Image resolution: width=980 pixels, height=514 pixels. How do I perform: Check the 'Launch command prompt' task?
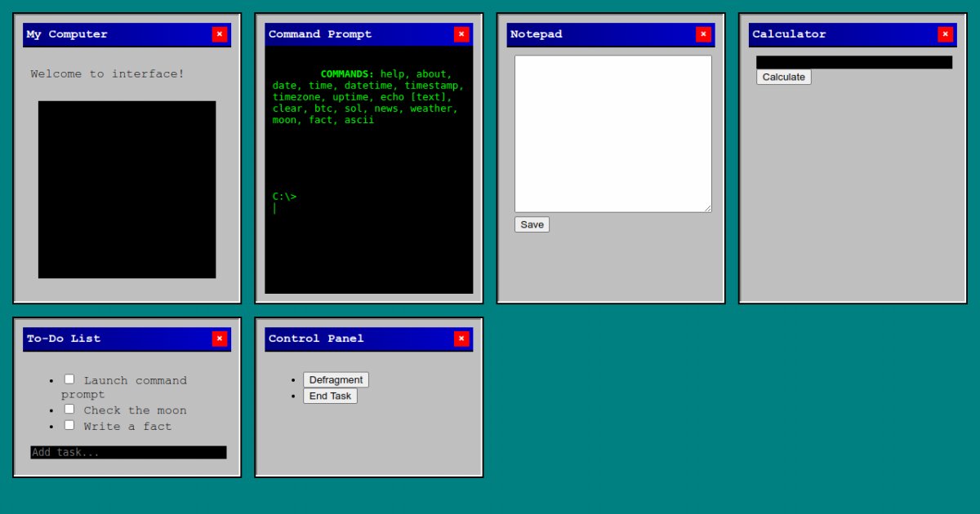coord(69,379)
